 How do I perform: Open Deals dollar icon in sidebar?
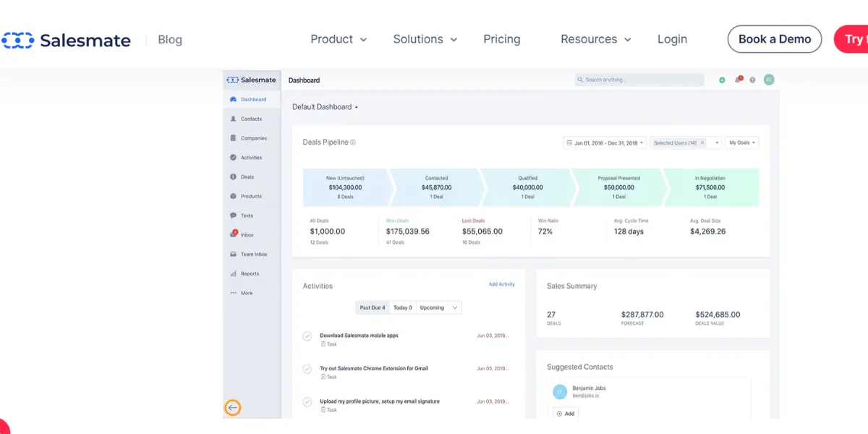click(x=233, y=176)
